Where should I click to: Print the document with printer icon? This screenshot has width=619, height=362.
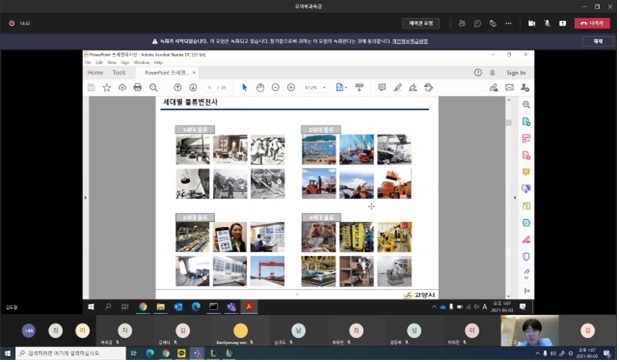137,87
